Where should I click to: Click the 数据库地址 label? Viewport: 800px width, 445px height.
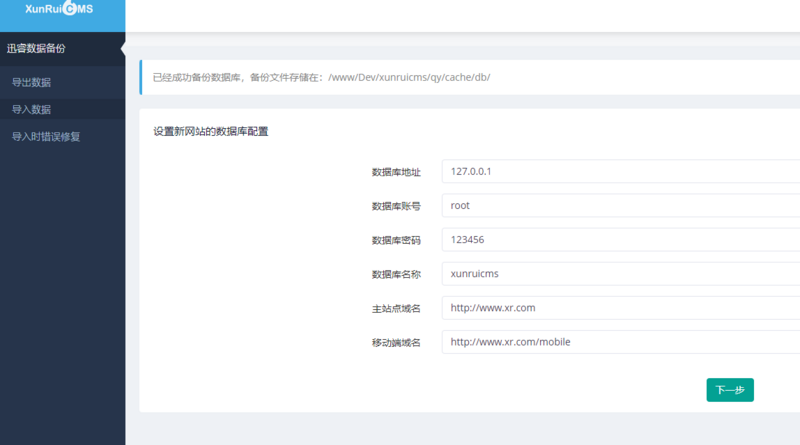(396, 172)
